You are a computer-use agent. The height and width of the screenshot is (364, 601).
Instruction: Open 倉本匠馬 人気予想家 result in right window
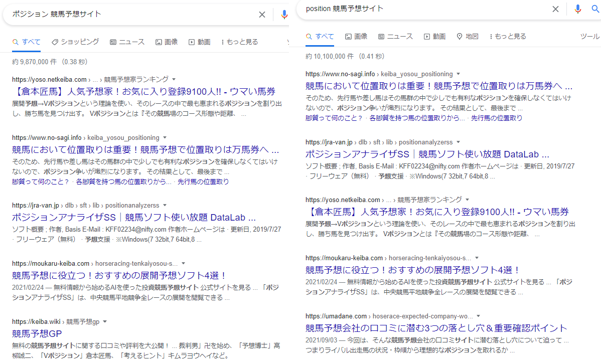point(437,212)
